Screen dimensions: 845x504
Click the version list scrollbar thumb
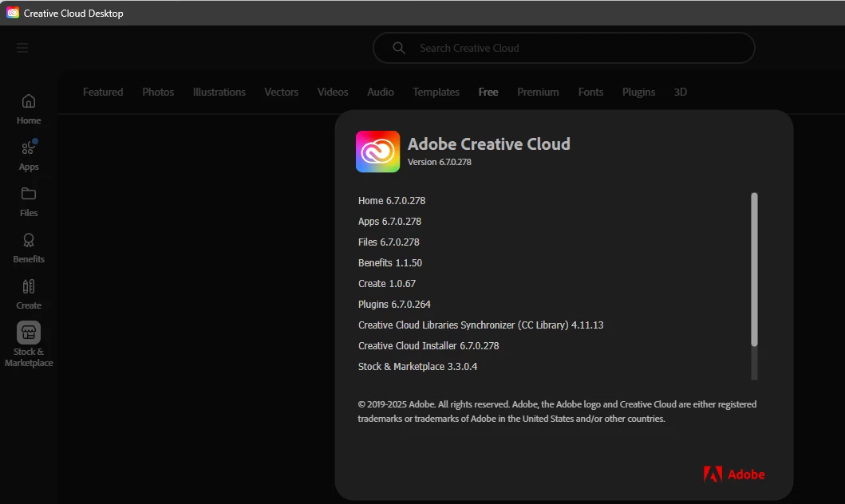coord(755,270)
